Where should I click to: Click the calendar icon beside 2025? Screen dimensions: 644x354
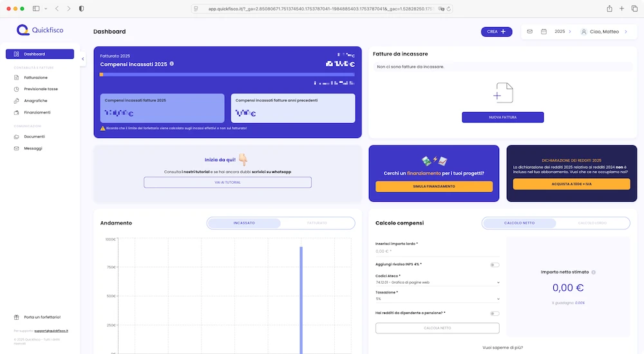click(544, 31)
